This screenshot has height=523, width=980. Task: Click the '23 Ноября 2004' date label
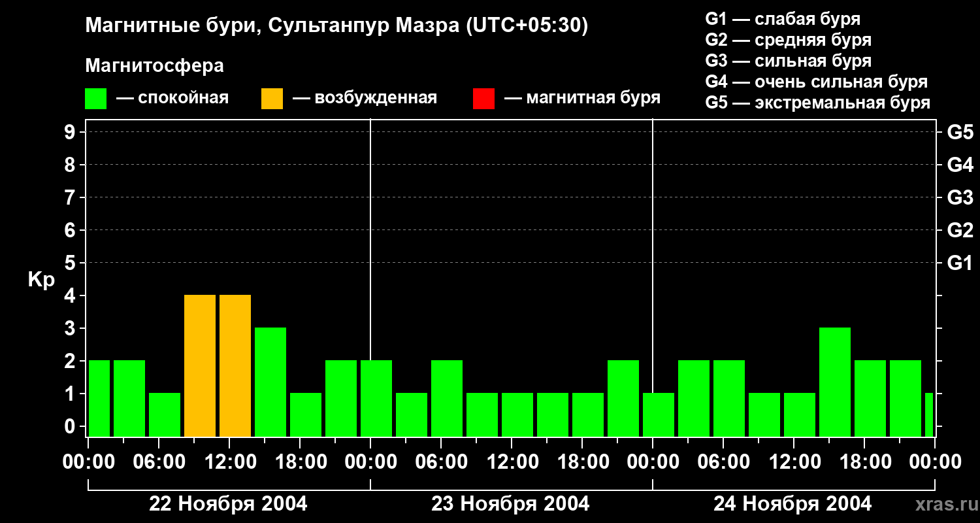510,504
